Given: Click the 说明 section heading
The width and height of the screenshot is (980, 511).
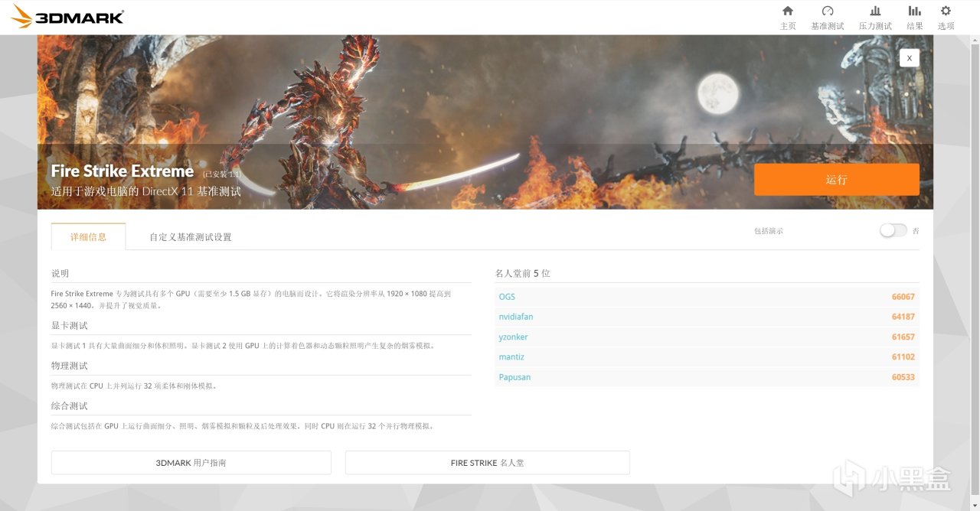Looking at the screenshot, I should (x=60, y=273).
